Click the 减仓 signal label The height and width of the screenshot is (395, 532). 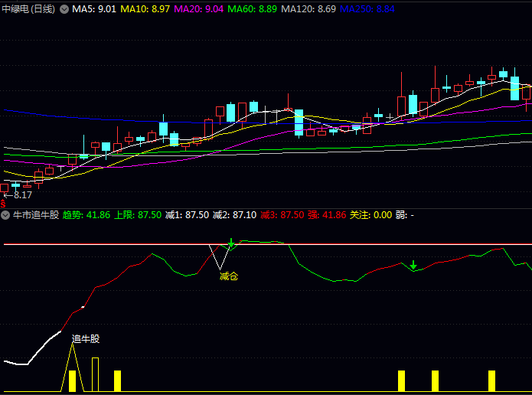point(228,276)
